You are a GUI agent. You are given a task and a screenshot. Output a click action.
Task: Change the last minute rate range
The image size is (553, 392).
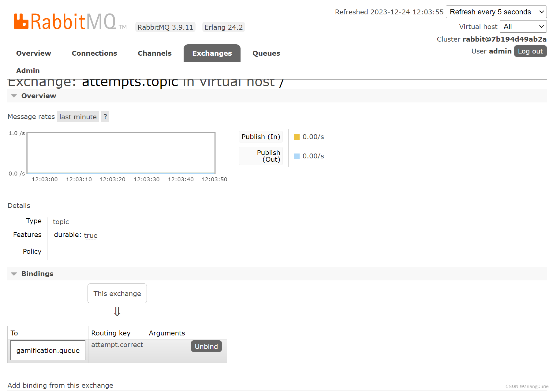click(x=78, y=116)
